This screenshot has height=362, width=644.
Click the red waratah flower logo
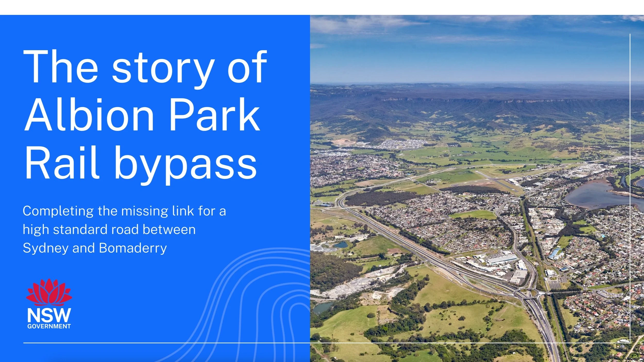pyautogui.click(x=49, y=292)
